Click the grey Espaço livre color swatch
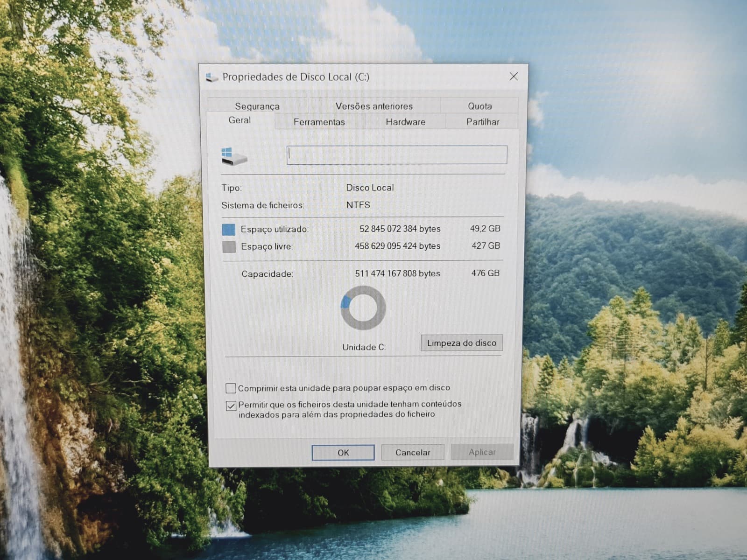Screen dimensions: 747x560 click(229, 246)
